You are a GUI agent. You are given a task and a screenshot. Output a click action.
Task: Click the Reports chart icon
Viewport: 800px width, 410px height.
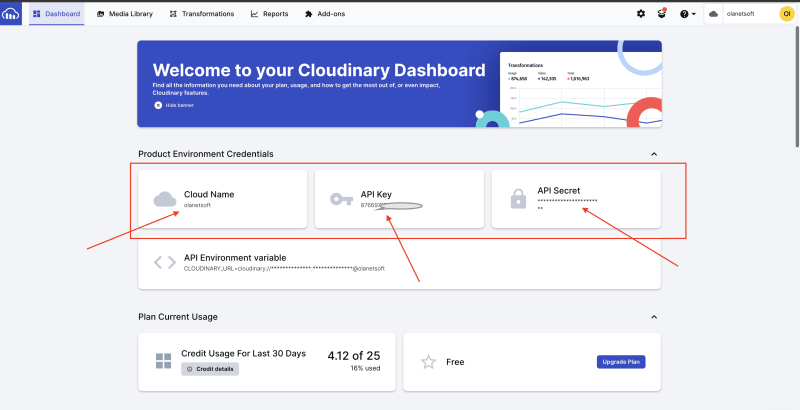(x=254, y=14)
